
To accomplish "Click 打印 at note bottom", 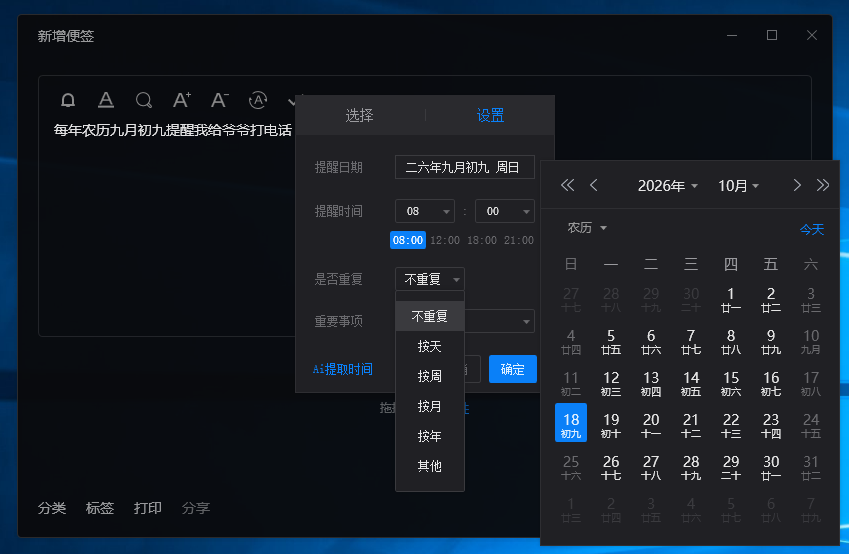I will (x=148, y=508).
